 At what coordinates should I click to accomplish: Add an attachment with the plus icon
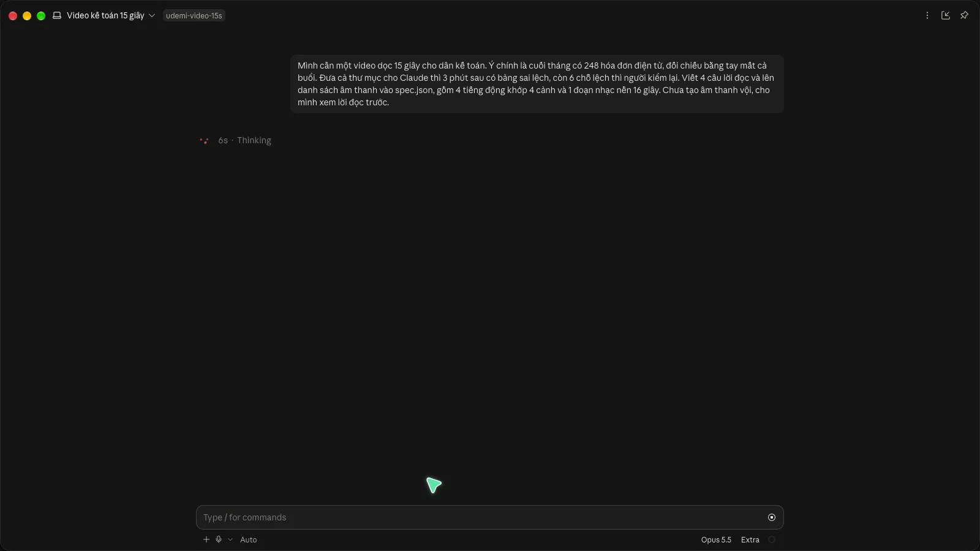pyautogui.click(x=206, y=539)
